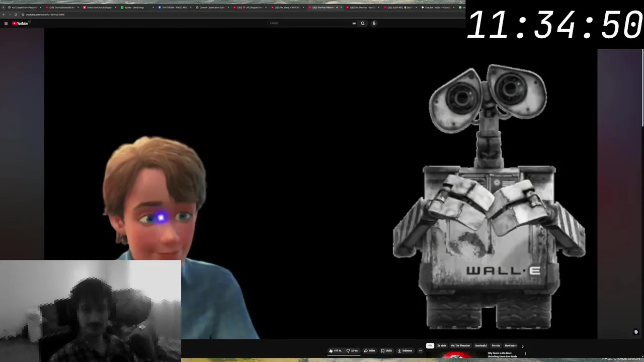644x362 pixels.
Task: Close the Content Classification Guide tab
Action: 229,8
